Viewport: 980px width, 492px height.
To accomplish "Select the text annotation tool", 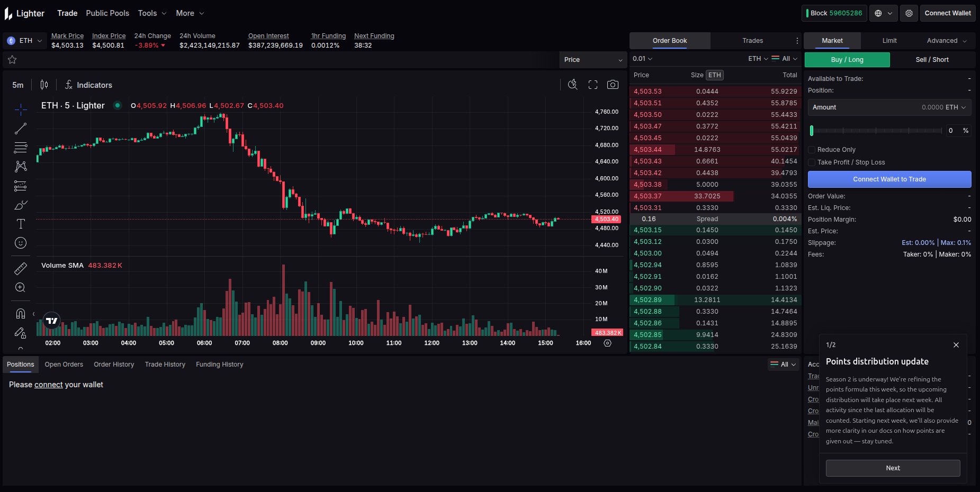I will click(21, 224).
